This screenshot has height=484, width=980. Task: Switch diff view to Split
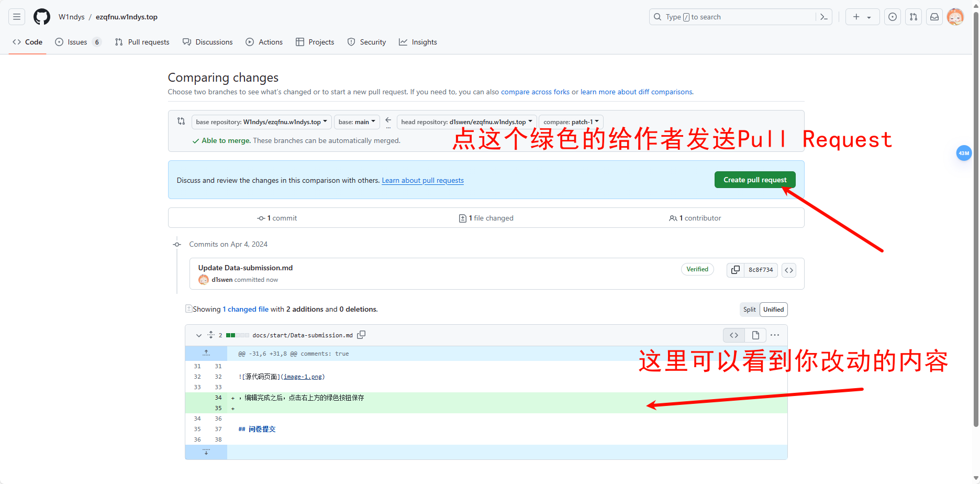point(749,310)
